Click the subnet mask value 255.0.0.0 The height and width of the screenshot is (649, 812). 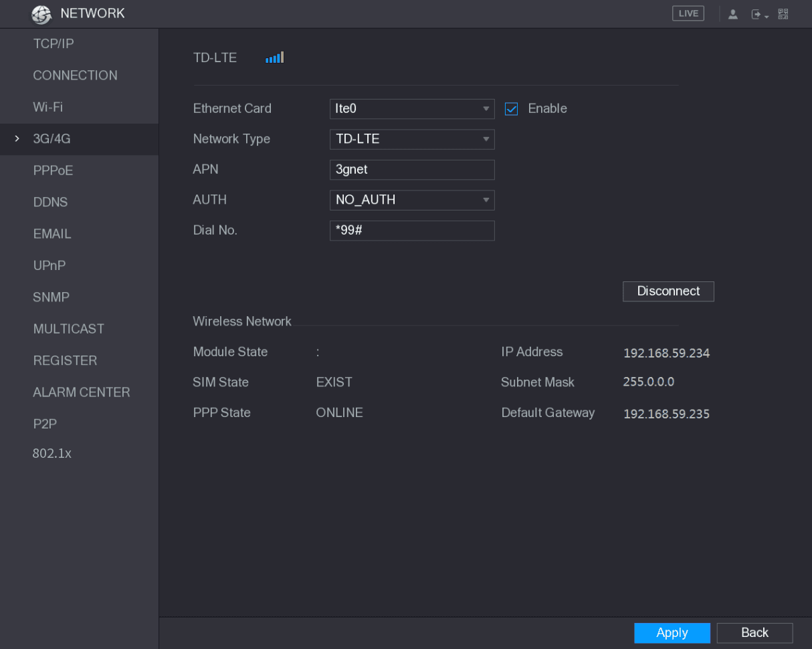click(648, 382)
